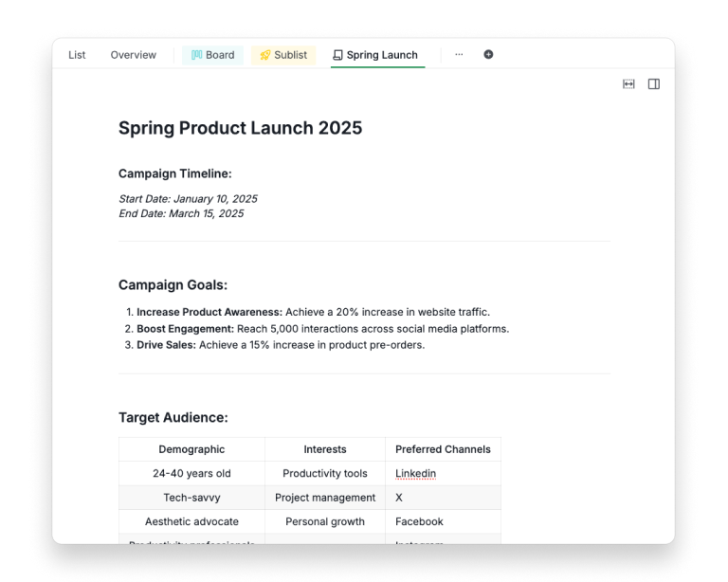Click the Campaign Goals heading

click(x=173, y=284)
